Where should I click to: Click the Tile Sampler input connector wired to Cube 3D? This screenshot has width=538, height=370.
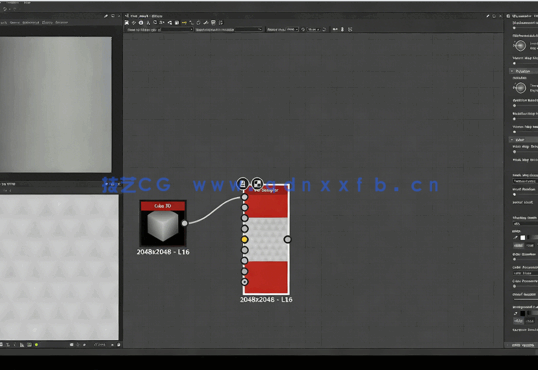pyautogui.click(x=244, y=197)
